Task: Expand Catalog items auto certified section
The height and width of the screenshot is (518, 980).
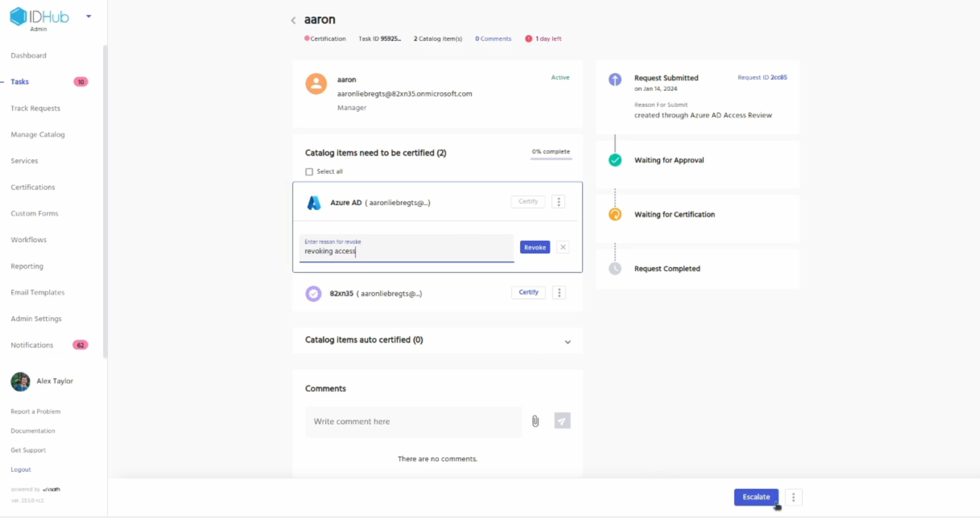Action: [567, 342]
